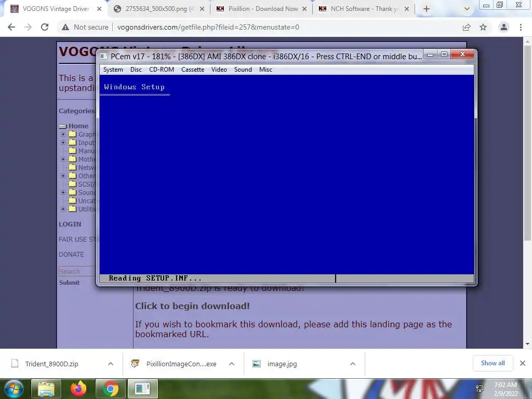This screenshot has height=399, width=532.
Task: Open the Uncategorized folder icon
Action: pyautogui.click(x=73, y=201)
